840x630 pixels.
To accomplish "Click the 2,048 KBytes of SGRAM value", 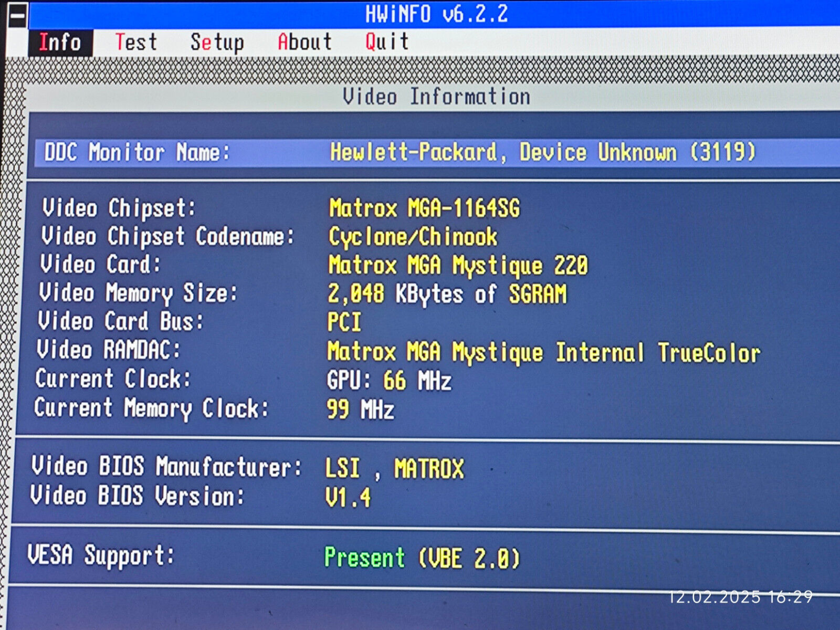I will [x=447, y=294].
